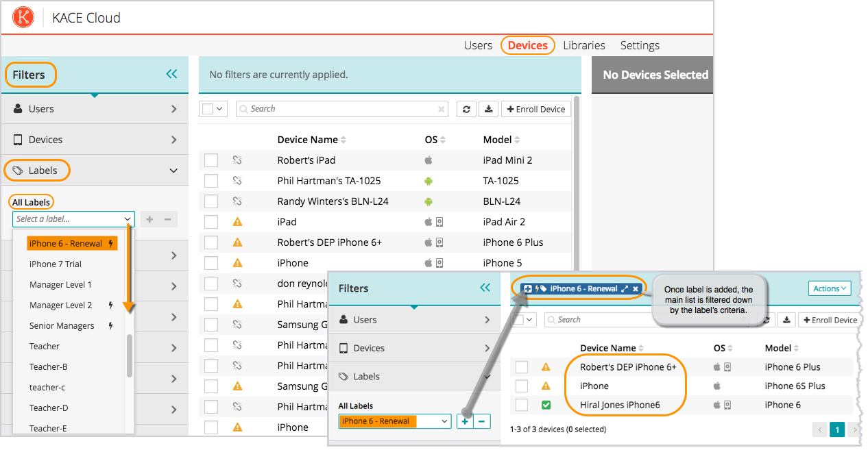Remove the iPhone 6 - Renewal filter tag

[x=636, y=289]
